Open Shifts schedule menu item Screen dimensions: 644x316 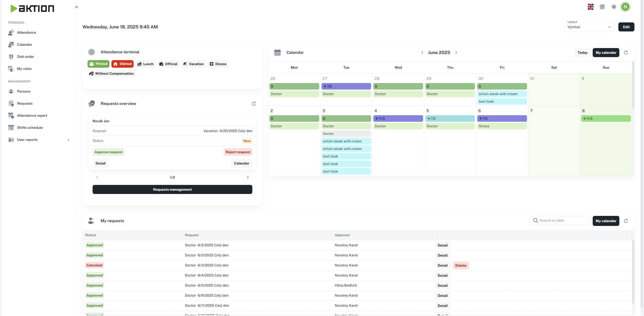[x=30, y=128]
